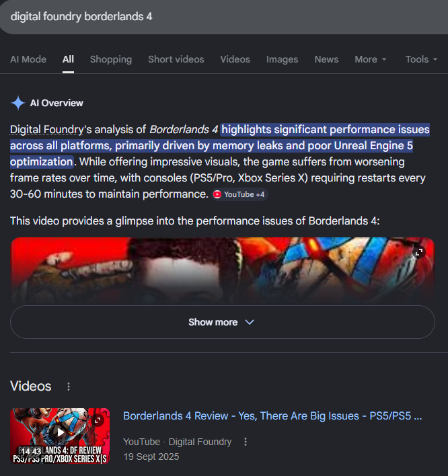This screenshot has height=476, width=448.
Task: Click the Videos section heading
Action: click(x=31, y=386)
